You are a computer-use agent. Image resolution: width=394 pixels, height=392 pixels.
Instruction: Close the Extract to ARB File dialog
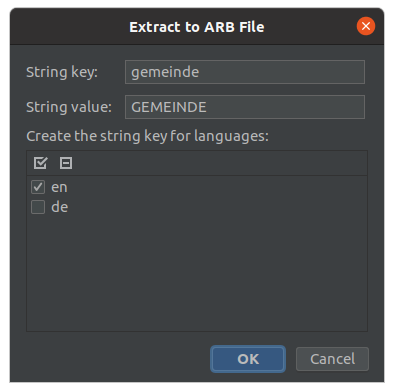click(366, 26)
